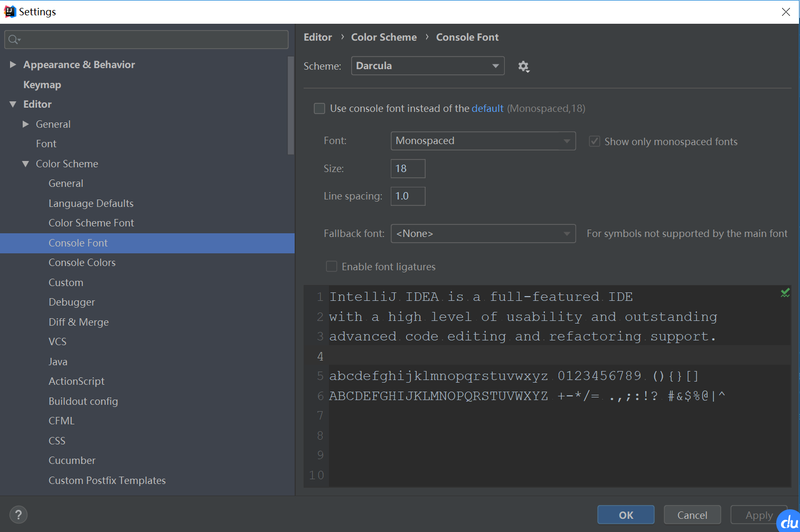Open the scheme gear options menu

tap(523, 66)
